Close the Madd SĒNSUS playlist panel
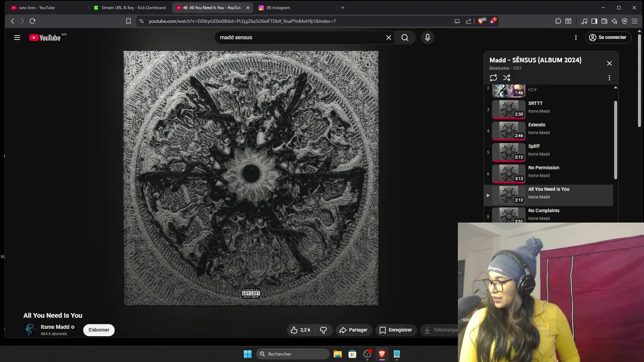The width and height of the screenshot is (644, 362). point(609,63)
